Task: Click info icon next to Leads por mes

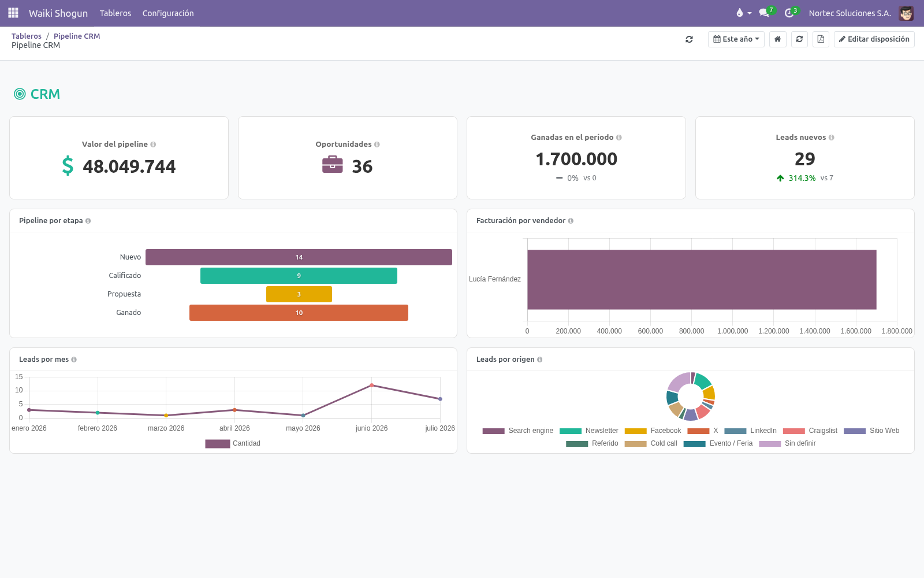Action: [74, 360]
